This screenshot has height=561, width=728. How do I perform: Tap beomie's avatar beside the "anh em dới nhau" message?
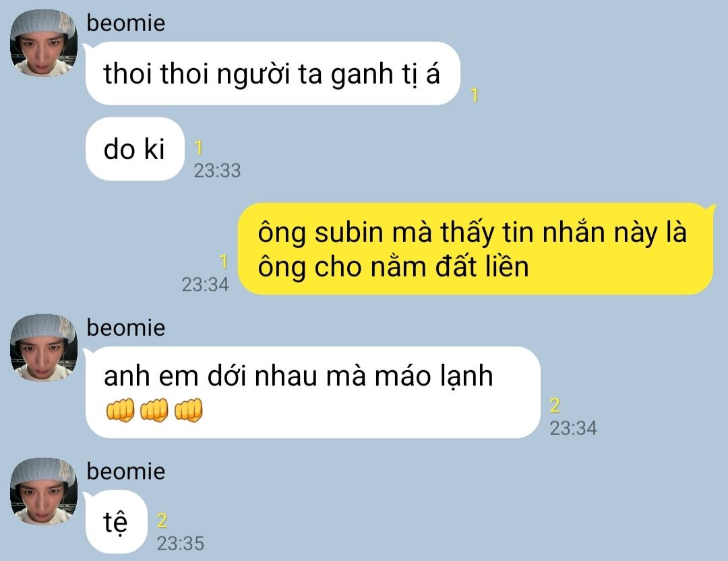pyautogui.click(x=44, y=348)
